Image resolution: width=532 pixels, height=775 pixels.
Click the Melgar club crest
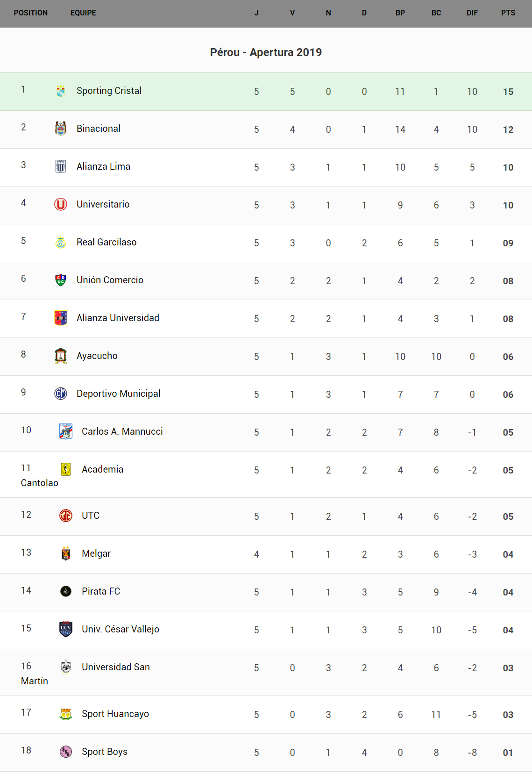point(66,553)
